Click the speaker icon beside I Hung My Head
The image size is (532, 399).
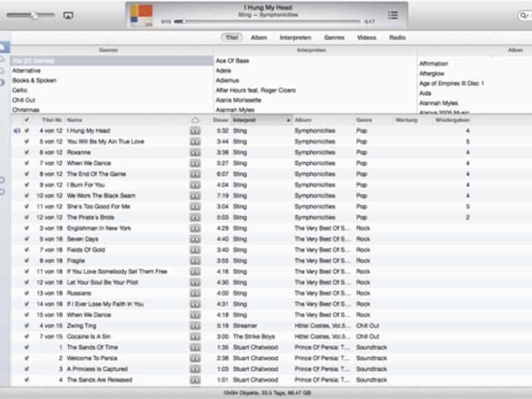(x=17, y=131)
